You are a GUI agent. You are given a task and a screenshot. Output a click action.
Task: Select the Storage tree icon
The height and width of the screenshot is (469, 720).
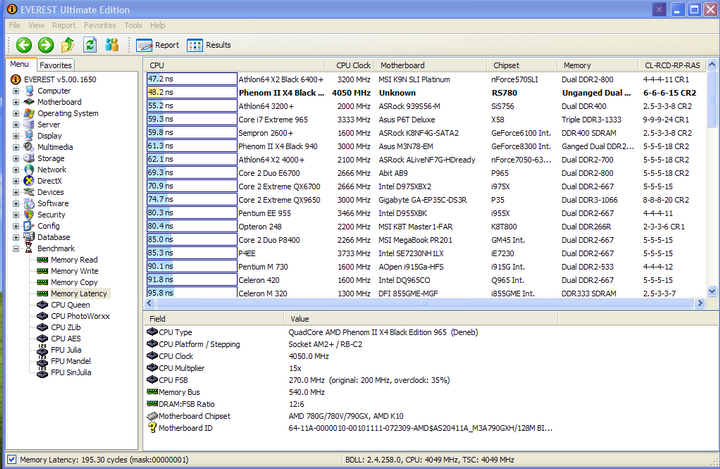click(29, 158)
